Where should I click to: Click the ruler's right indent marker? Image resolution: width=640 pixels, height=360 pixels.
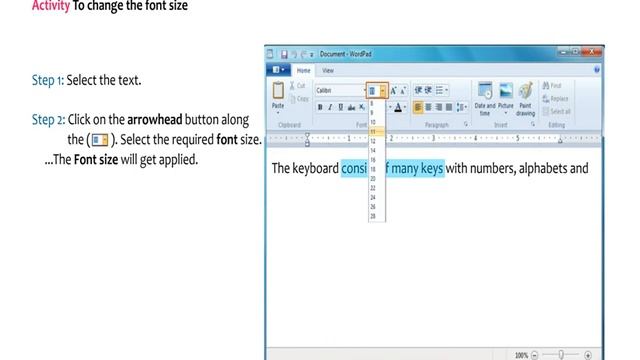click(x=560, y=141)
